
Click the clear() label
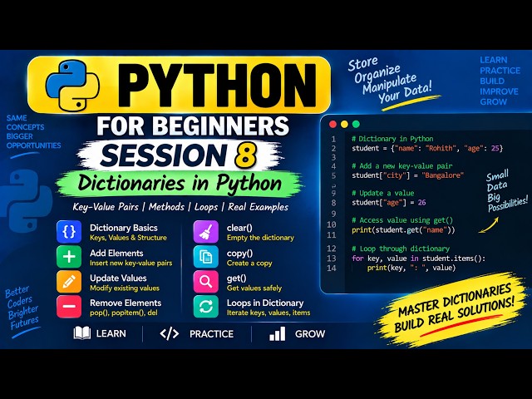coord(239,228)
